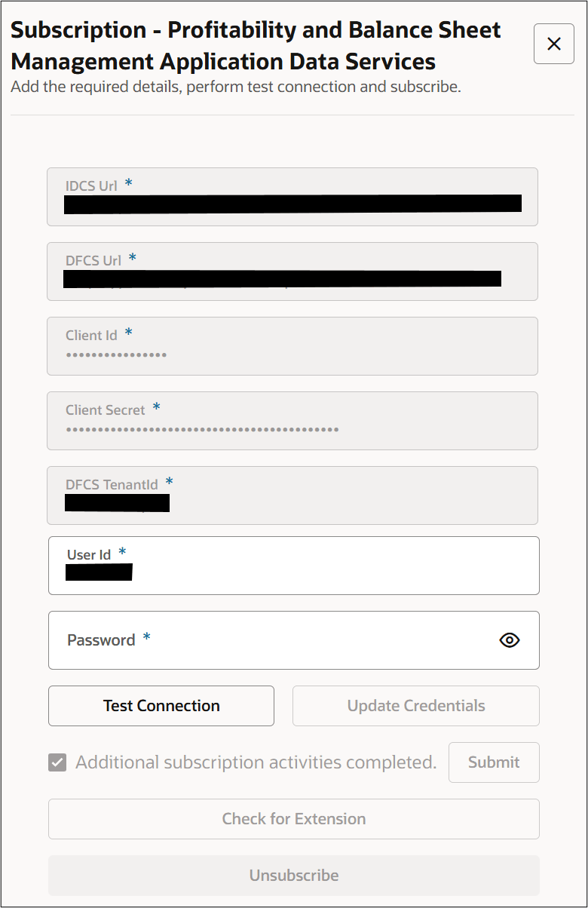Click the Unsubscribe button
The height and width of the screenshot is (908, 588).
[293, 875]
